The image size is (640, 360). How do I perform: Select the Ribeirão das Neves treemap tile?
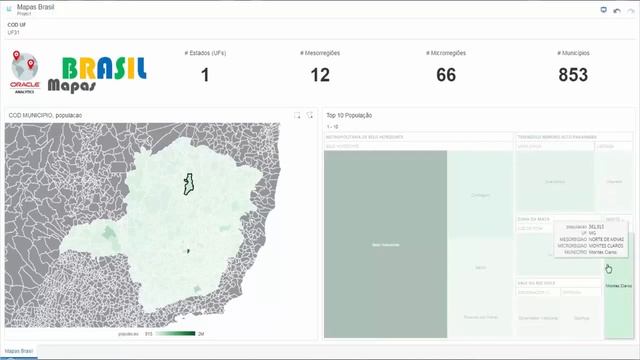480,317
